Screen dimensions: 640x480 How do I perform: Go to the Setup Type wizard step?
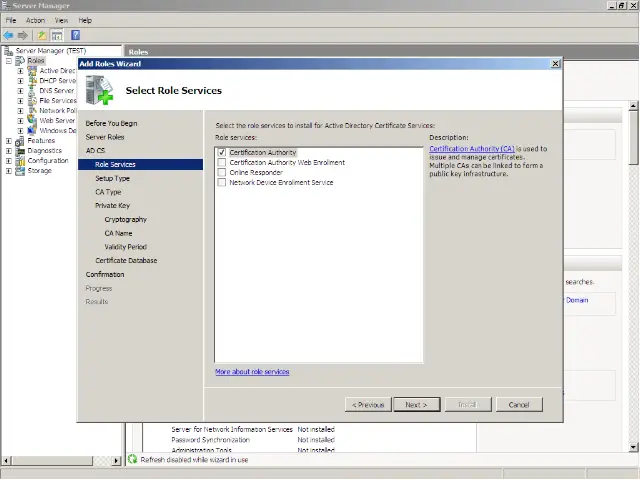tap(112, 178)
